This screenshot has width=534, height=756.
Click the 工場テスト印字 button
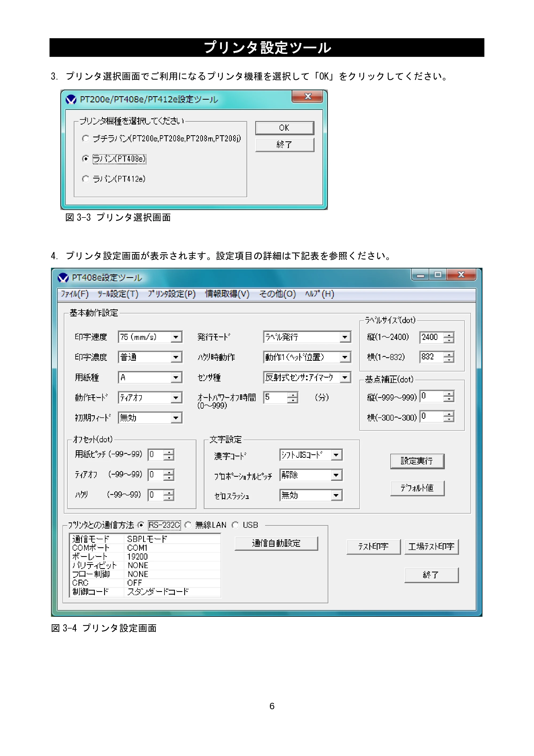(431, 547)
